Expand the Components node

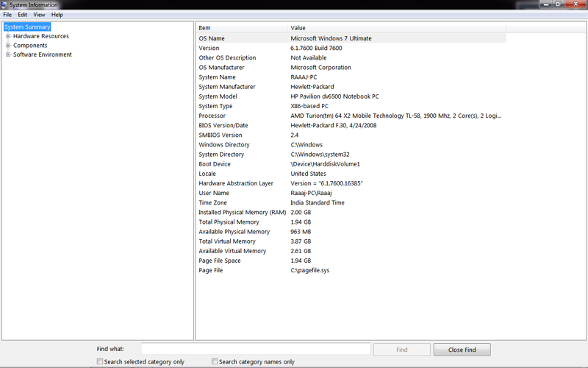[8, 46]
